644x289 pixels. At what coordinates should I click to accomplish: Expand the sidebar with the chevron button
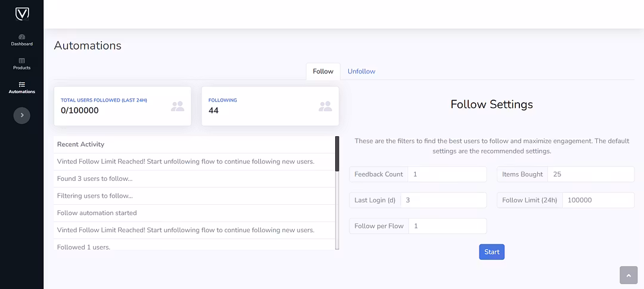(21, 115)
